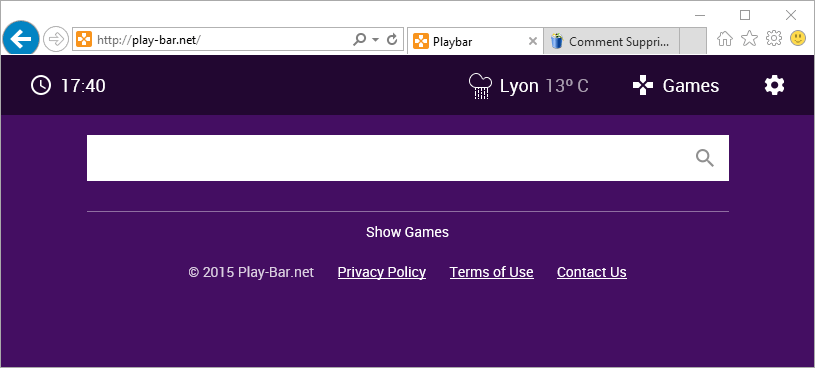Open the address bar autocomplete dropdown arrow
This screenshot has width=815, height=368.
point(375,40)
